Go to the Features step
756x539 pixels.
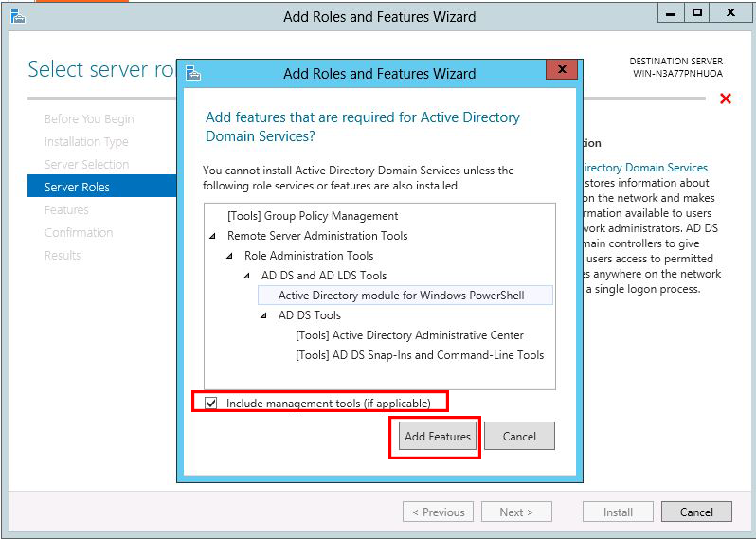(66, 209)
